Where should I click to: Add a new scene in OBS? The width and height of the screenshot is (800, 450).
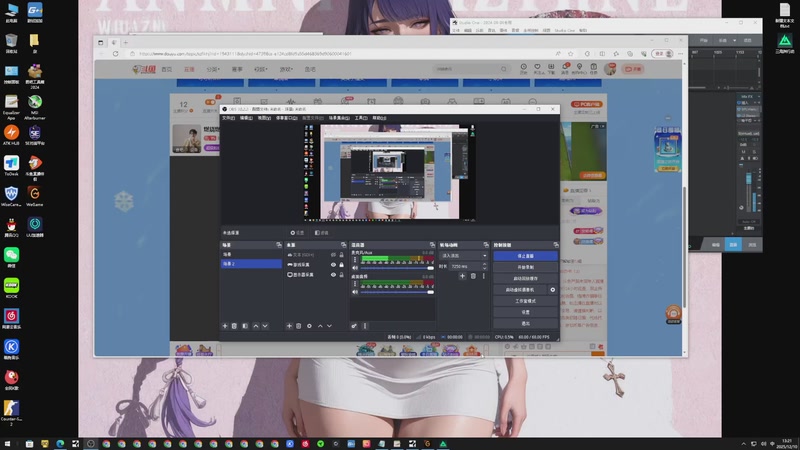pos(225,326)
